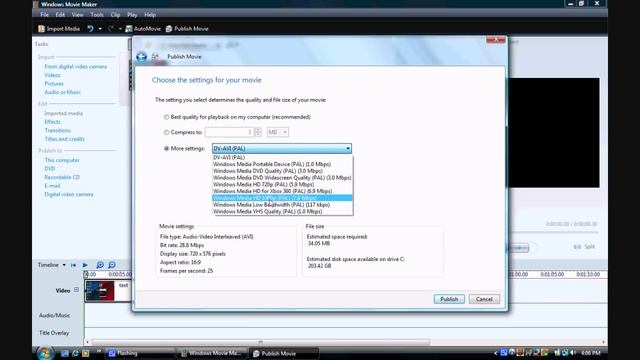
Task: Expand the Video track plus box
Action: 76,290
